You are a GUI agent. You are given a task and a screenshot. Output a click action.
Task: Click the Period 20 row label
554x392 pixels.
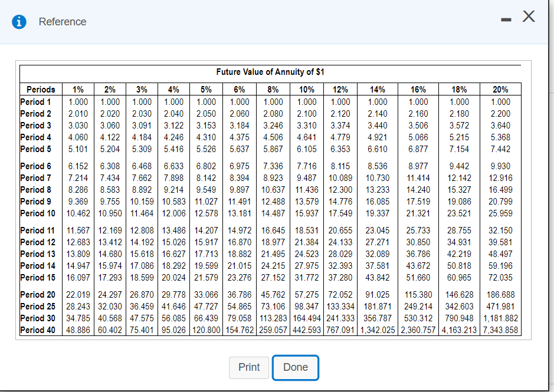[38, 295]
